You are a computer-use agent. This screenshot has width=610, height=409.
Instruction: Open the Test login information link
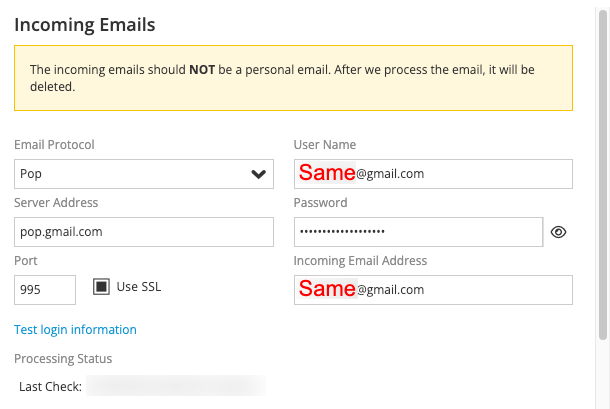point(75,330)
